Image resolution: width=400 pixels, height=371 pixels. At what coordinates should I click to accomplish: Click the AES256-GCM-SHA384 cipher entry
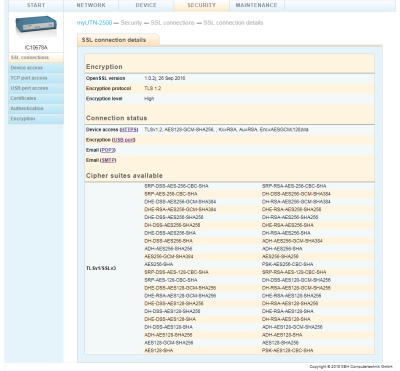[169, 257]
